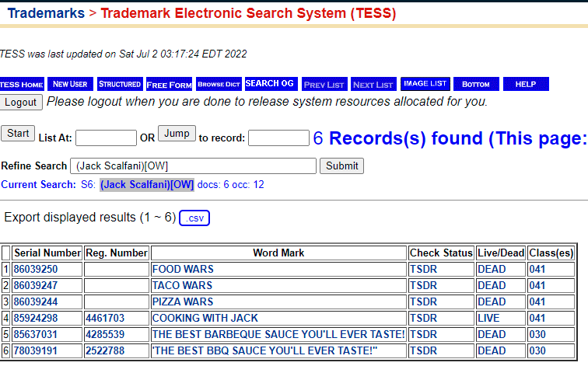Click the Start button
Image resolution: width=588 pixels, height=366 pixels.
click(18, 134)
